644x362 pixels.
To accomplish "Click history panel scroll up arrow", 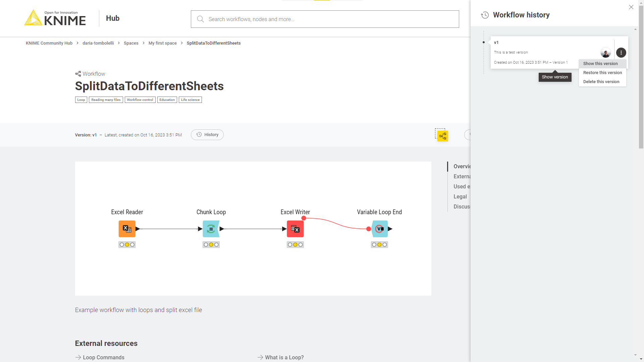I will pyautogui.click(x=635, y=29).
